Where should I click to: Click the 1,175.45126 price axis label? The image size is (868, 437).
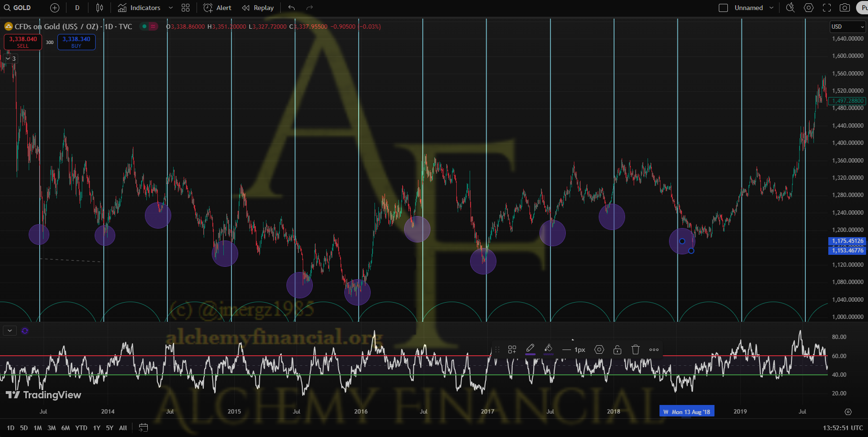[847, 241]
